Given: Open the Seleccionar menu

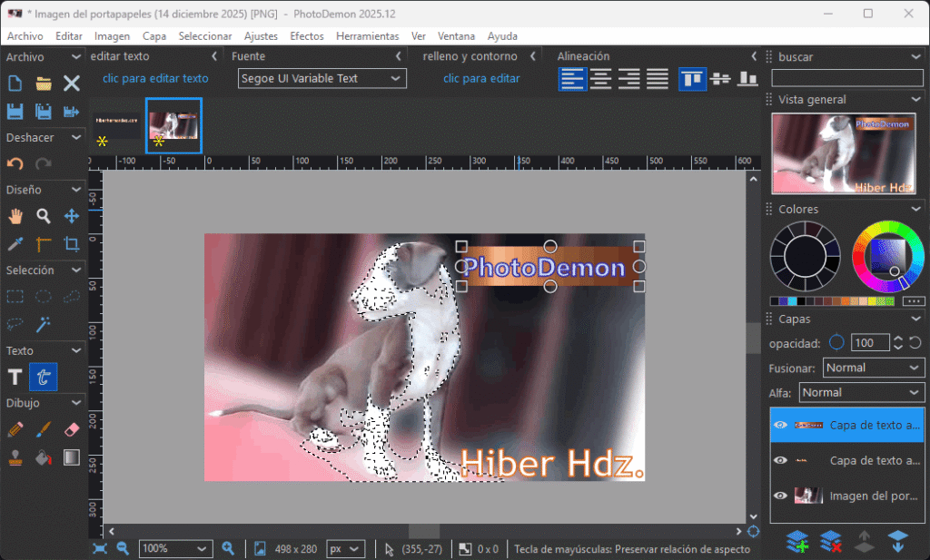Looking at the screenshot, I should point(205,36).
